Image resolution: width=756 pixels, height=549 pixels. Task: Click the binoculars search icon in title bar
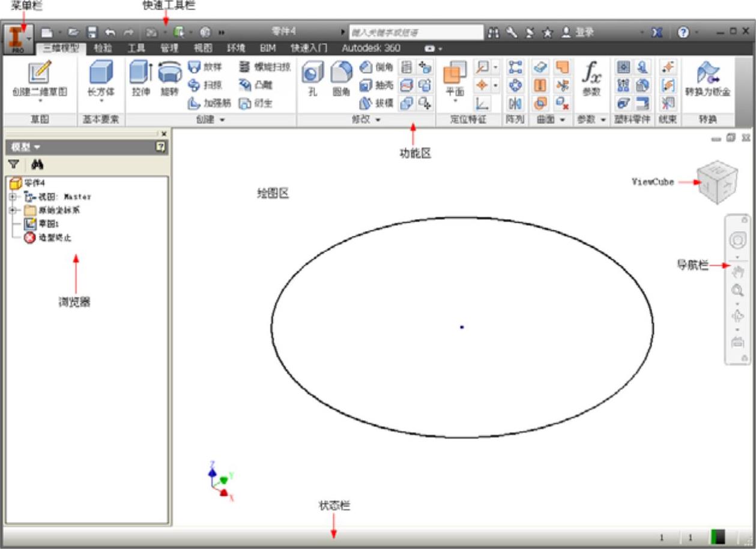[493, 32]
